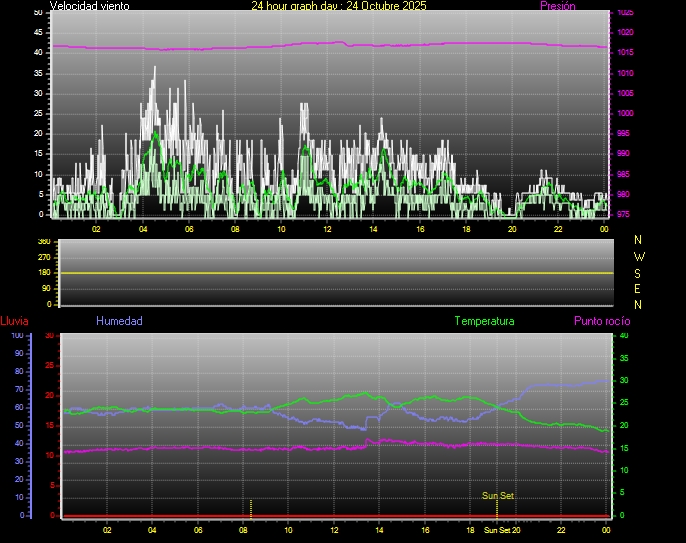This screenshot has width=686, height=543.
Task: Click the 'W' compass direction letter
Action: [639, 256]
